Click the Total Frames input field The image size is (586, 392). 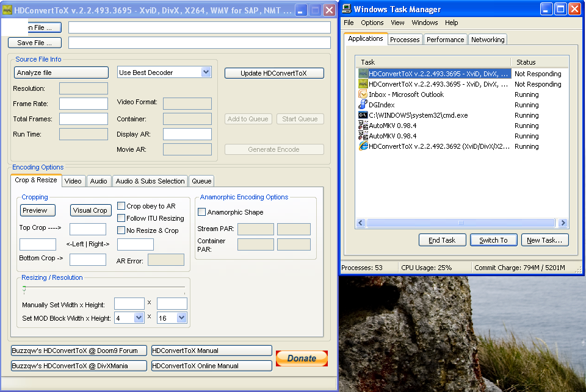pyautogui.click(x=84, y=119)
